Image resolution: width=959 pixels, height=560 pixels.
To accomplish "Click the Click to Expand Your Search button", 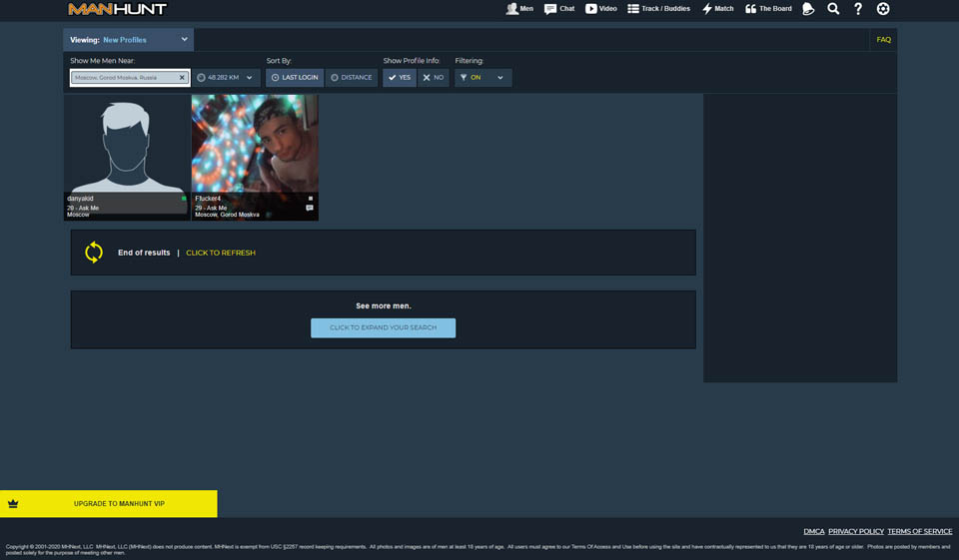I will pyautogui.click(x=383, y=327).
